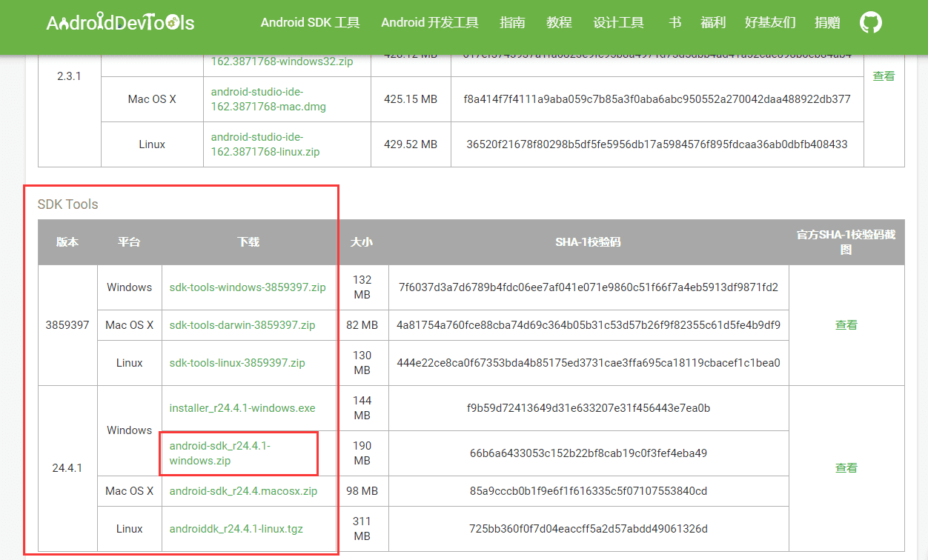Click the 版本 column header

point(67,242)
